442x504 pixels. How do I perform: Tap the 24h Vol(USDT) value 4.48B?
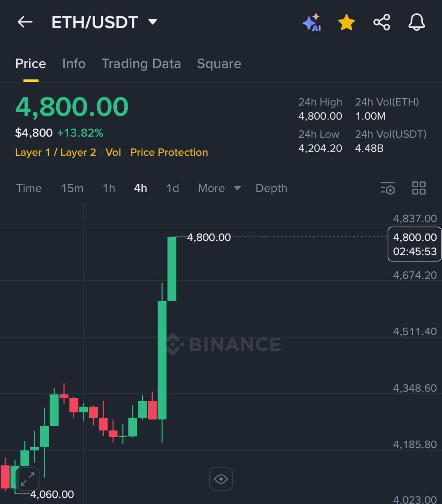click(369, 148)
